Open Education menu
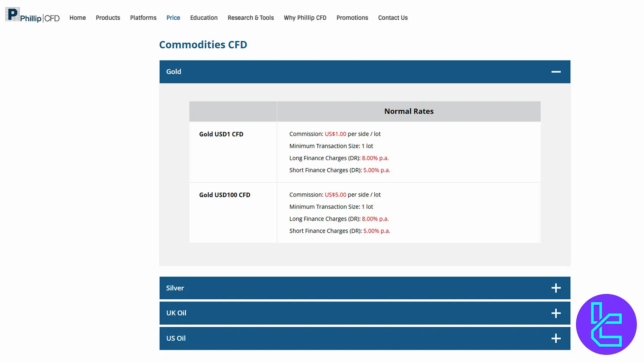 coord(204,18)
